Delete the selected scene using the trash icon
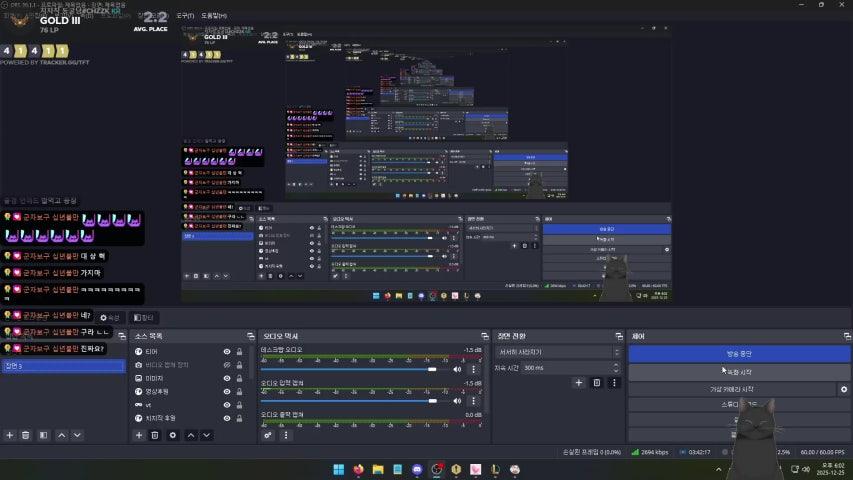The height and width of the screenshot is (480, 853). pos(26,435)
